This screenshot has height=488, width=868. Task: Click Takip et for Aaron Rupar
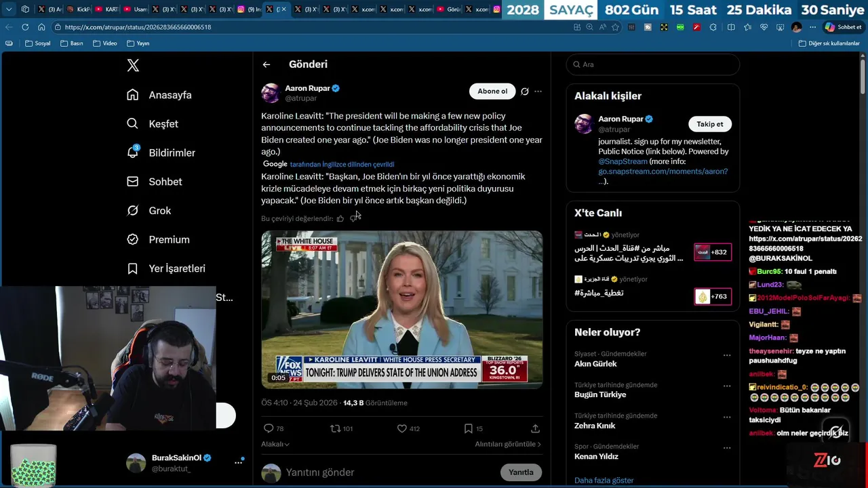click(710, 124)
